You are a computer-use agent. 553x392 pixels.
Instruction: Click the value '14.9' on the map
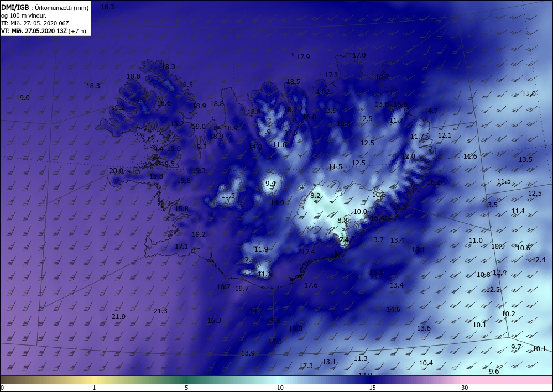pyautogui.click(x=277, y=202)
